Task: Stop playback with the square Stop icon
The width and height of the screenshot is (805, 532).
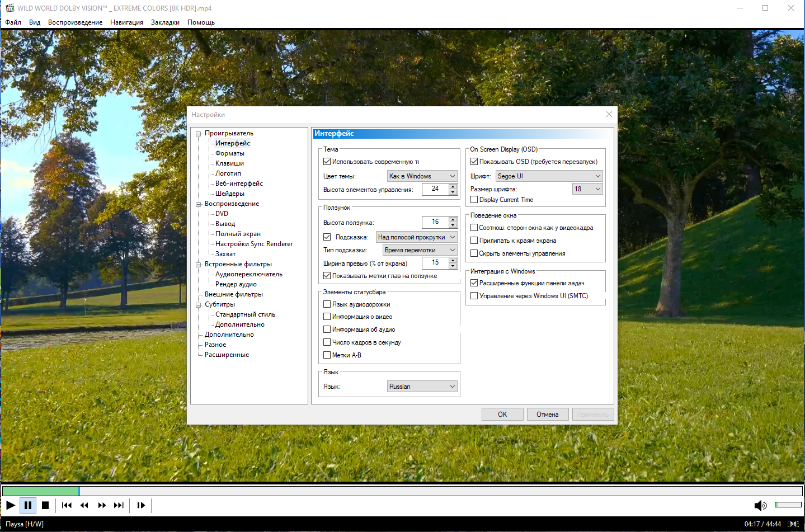Action: click(x=45, y=505)
